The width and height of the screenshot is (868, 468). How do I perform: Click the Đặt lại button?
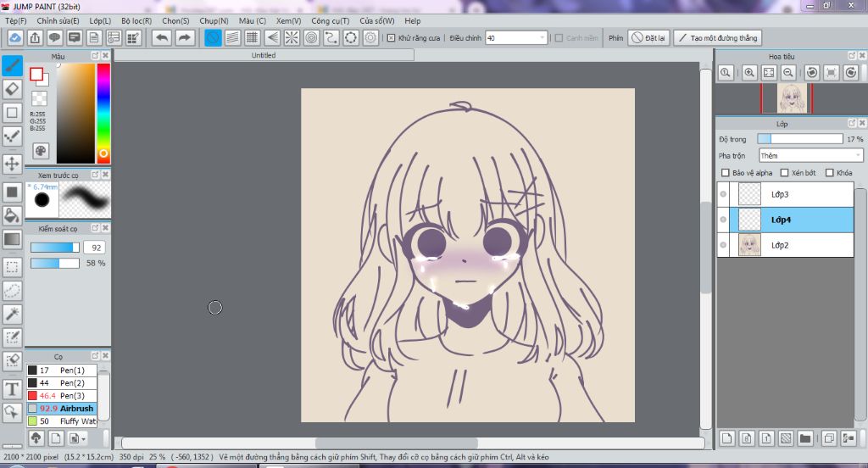648,37
